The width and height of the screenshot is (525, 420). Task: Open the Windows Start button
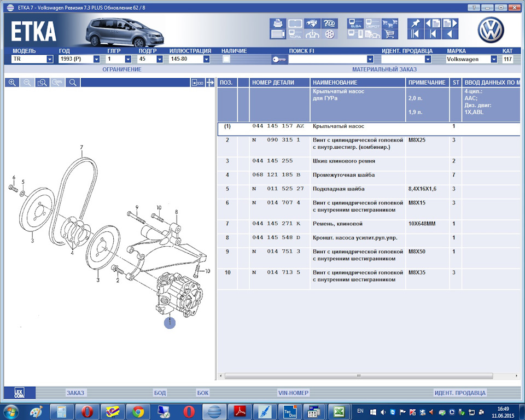tap(10, 411)
